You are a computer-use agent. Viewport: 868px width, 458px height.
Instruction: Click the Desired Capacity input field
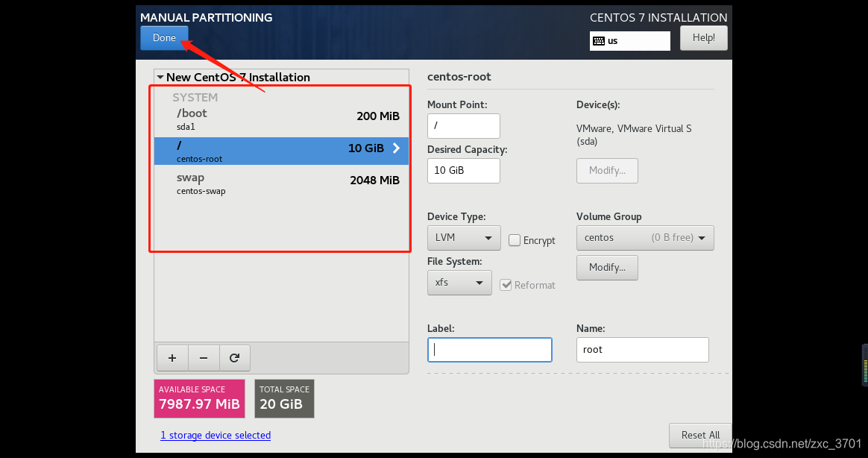tap(463, 171)
